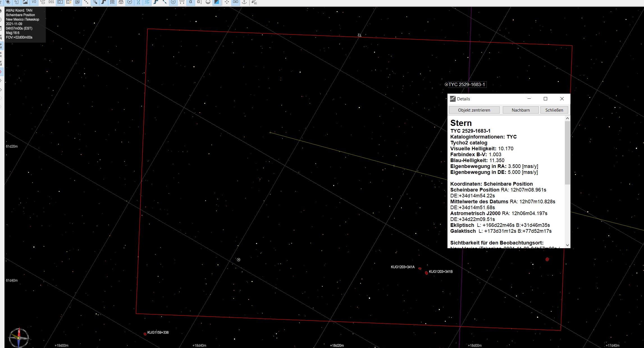Click the Mag.18.6 info line
This screenshot has width=644, height=348.
pos(13,33)
